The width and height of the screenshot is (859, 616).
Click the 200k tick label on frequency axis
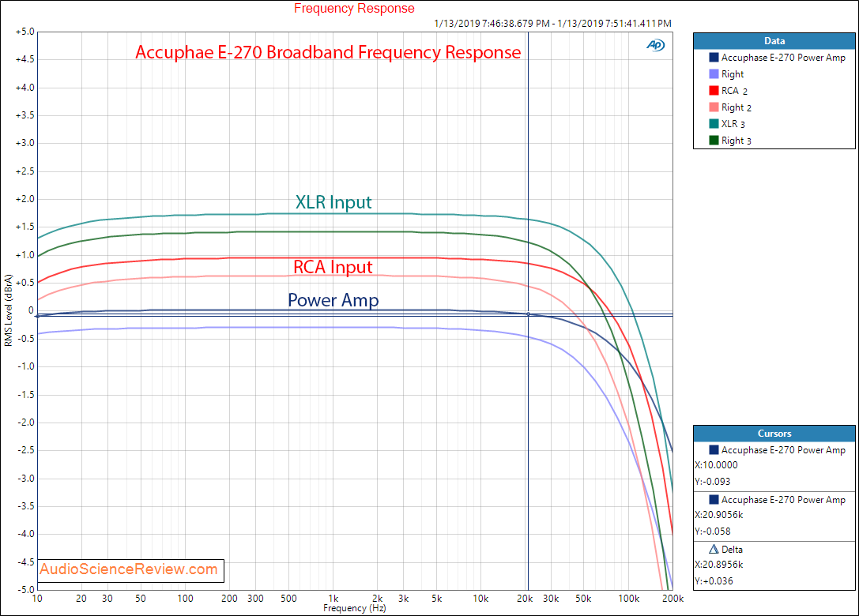pos(673,599)
